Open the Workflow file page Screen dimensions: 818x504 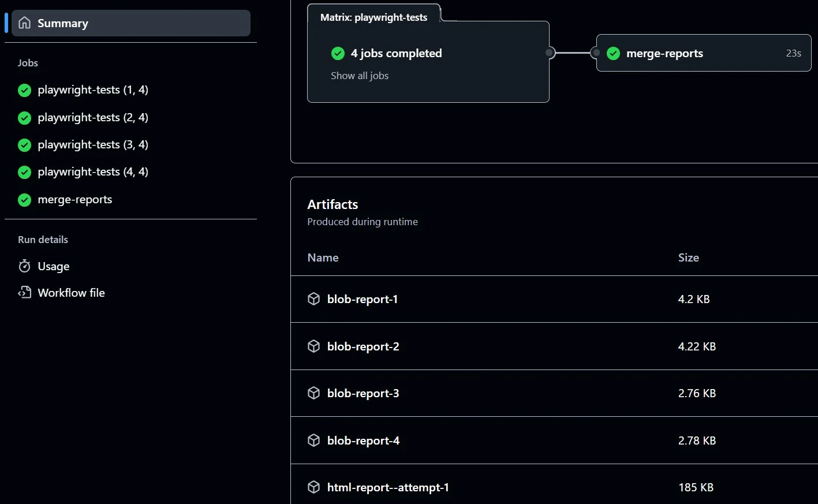(x=71, y=293)
